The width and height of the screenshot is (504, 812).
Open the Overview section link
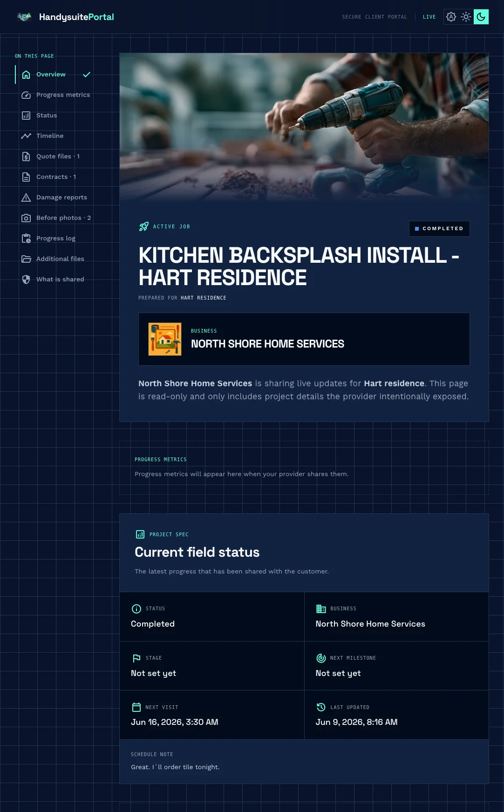click(56, 75)
